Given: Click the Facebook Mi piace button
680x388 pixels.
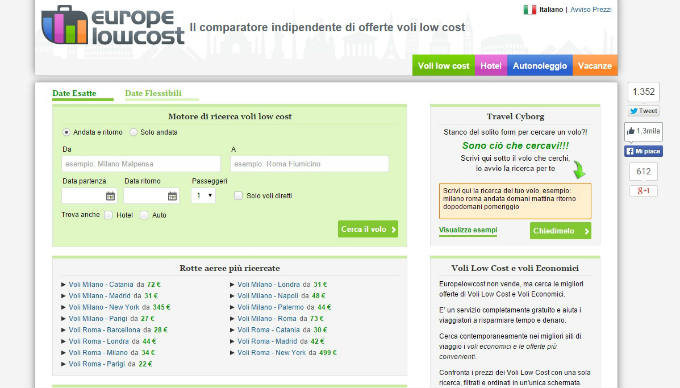Looking at the screenshot, I should pos(643,151).
